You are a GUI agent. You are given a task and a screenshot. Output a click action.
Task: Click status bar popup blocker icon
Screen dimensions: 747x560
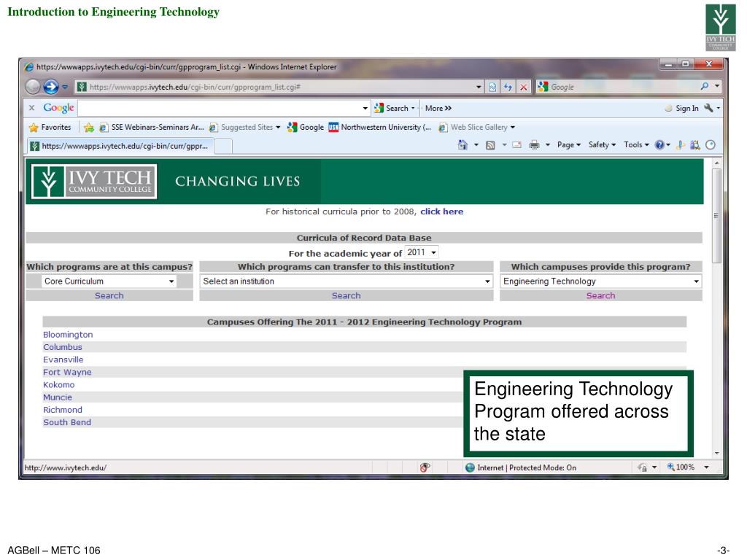[425, 467]
